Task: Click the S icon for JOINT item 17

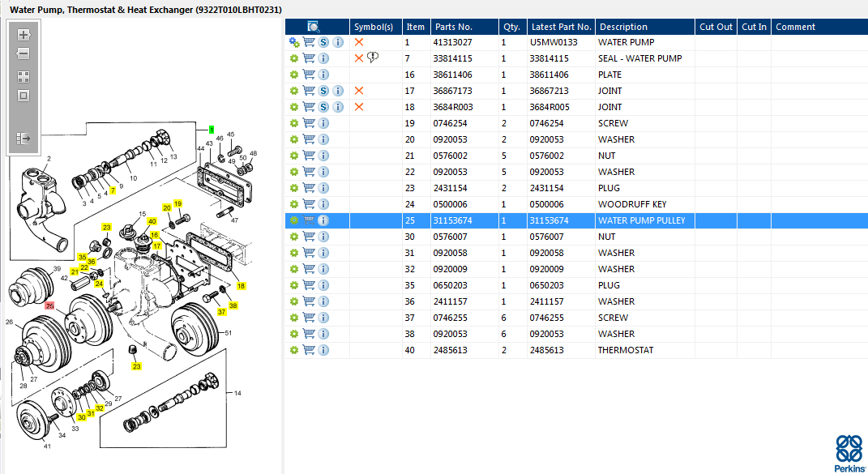Action: [x=323, y=91]
